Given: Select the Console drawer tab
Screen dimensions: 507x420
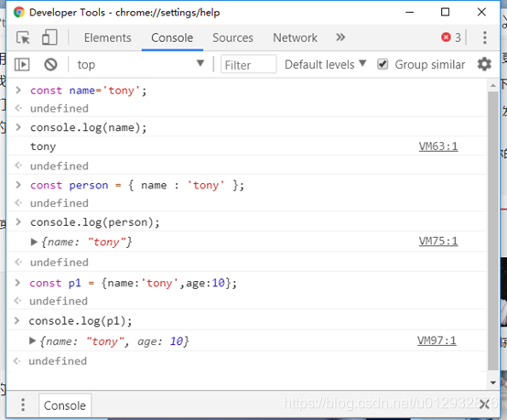Looking at the screenshot, I should (65, 405).
